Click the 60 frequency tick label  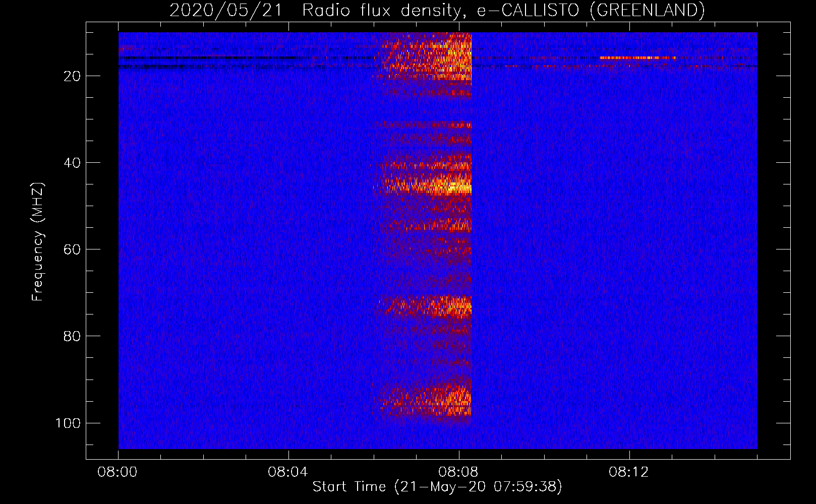(72, 249)
